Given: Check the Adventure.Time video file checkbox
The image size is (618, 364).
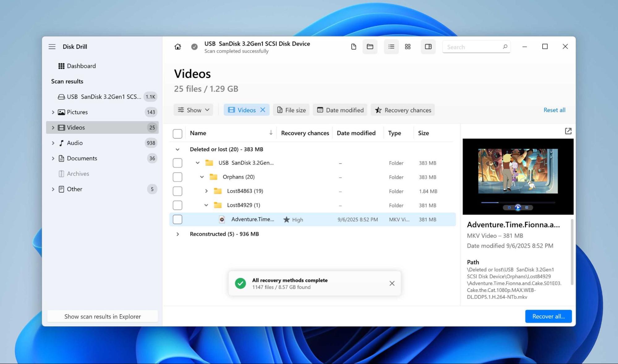Looking at the screenshot, I should point(177,219).
